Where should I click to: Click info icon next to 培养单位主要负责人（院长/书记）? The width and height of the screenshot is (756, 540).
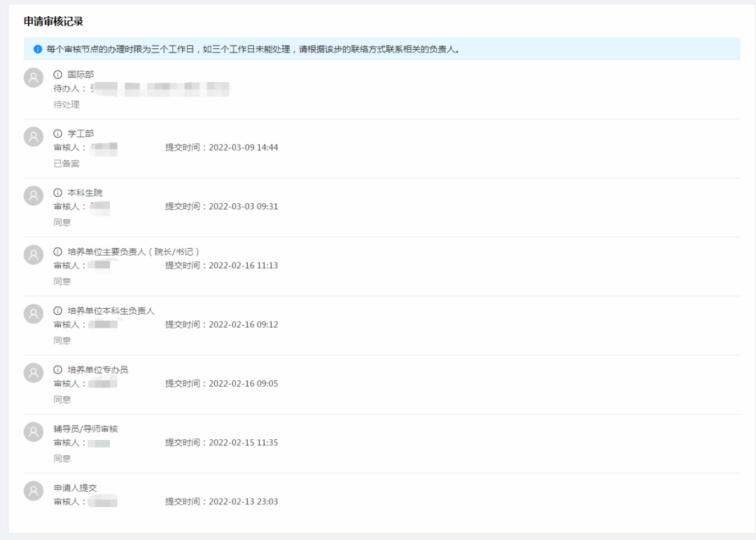coord(58,251)
